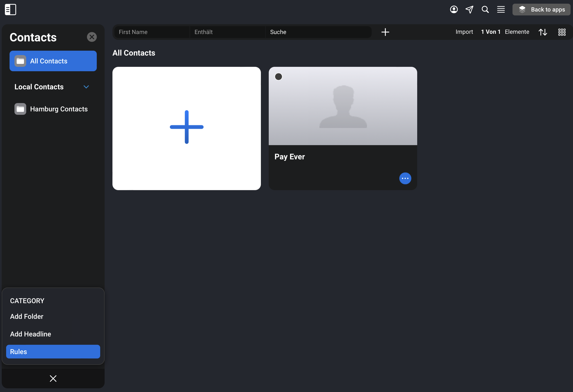Screen dimensions: 573x392
Task: Open the Enthält condition dropdown
Action: pyautogui.click(x=228, y=32)
